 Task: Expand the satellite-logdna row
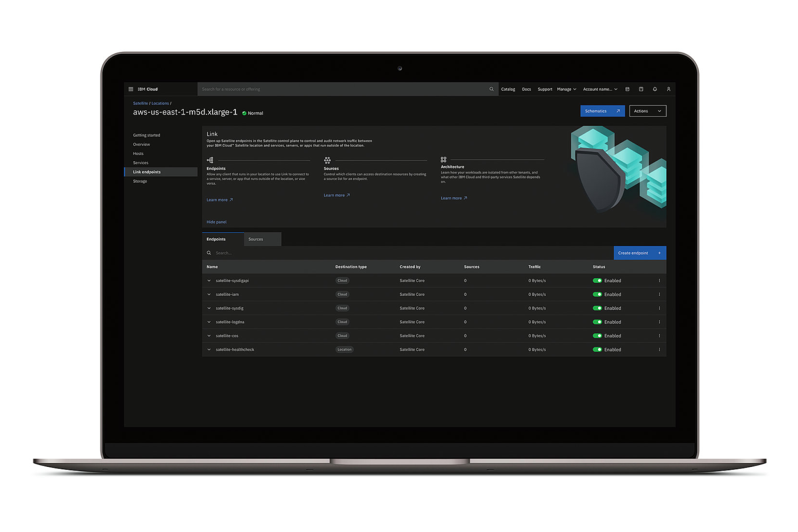209,322
